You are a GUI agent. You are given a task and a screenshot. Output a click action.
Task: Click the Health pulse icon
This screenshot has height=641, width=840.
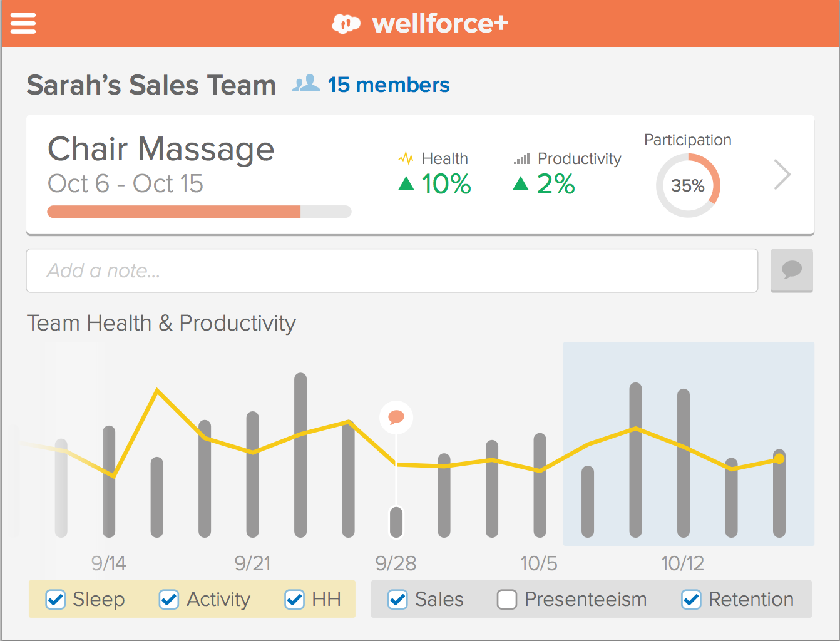406,158
